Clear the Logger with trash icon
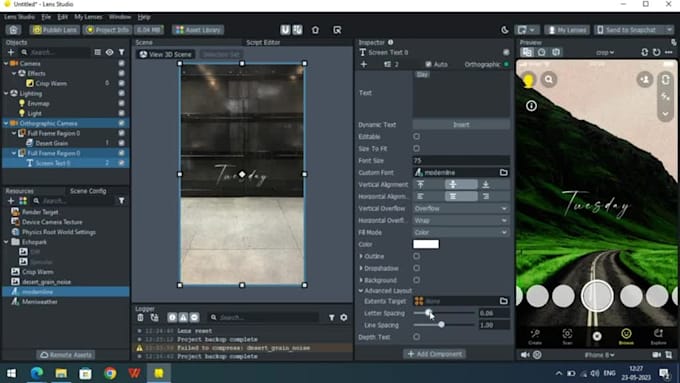The width and height of the screenshot is (680, 383). click(x=140, y=318)
